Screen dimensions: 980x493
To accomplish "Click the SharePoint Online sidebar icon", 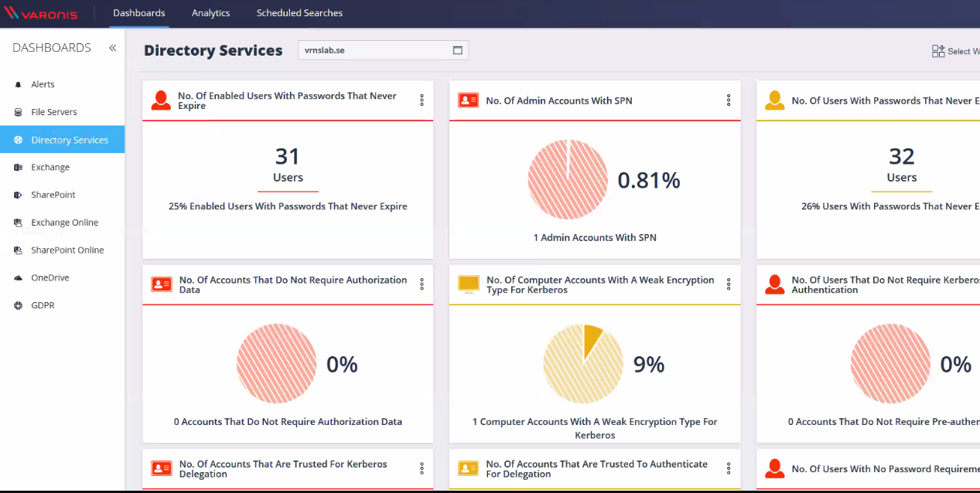I will tap(19, 250).
